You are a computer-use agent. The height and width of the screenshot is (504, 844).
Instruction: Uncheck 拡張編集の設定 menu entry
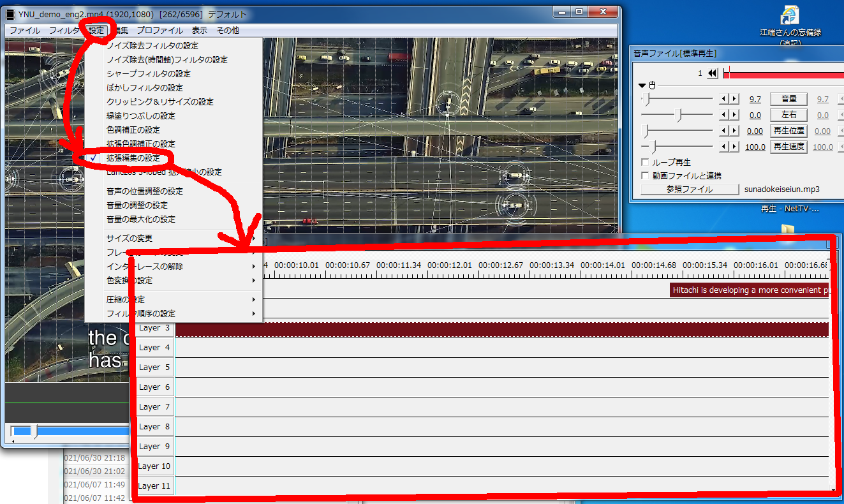(x=133, y=158)
